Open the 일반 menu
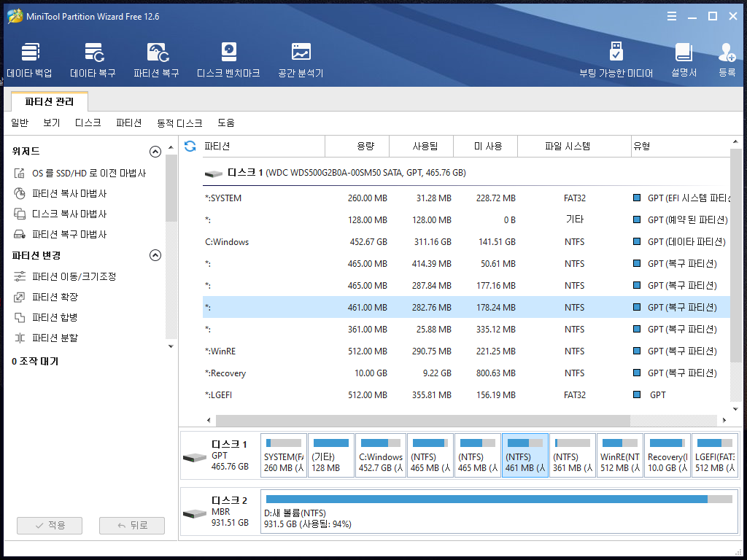This screenshot has height=560, width=747. [x=20, y=122]
